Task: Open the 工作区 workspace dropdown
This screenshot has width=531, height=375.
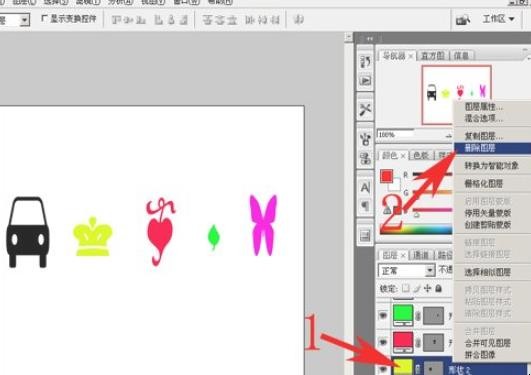Action: (x=498, y=19)
